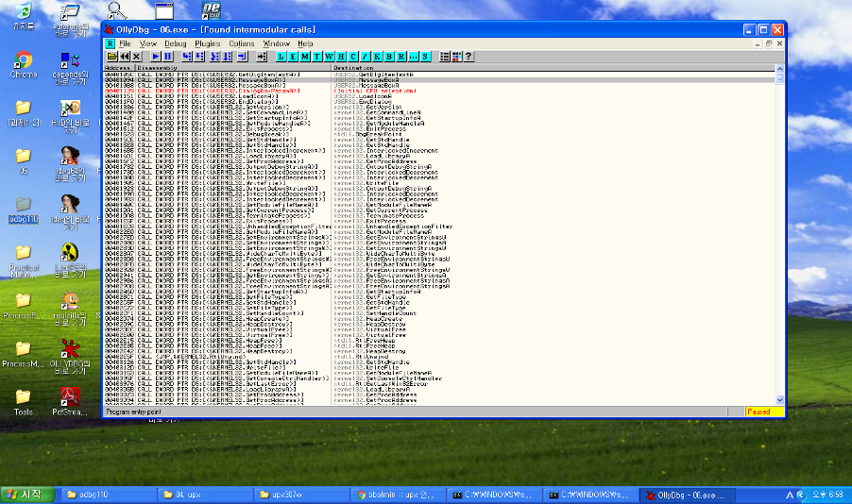The height and width of the screenshot is (504, 852).
Task: Click the Disassembly column header
Action: [233, 68]
